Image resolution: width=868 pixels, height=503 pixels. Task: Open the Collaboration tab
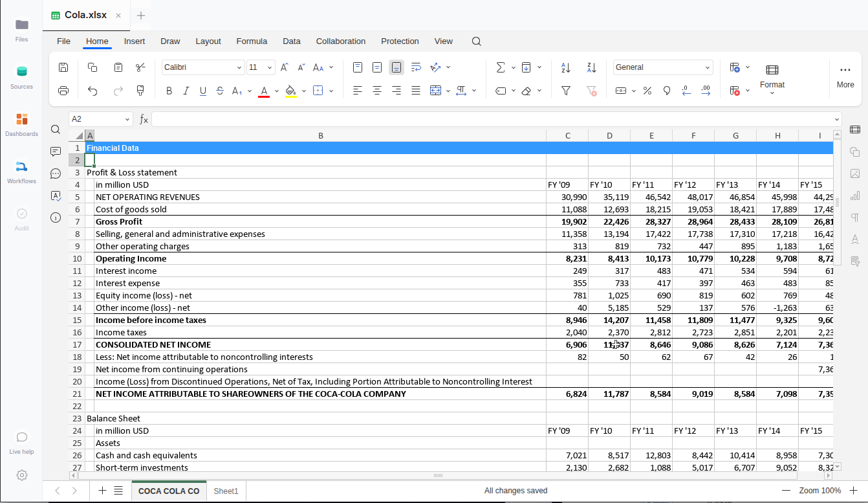click(341, 41)
